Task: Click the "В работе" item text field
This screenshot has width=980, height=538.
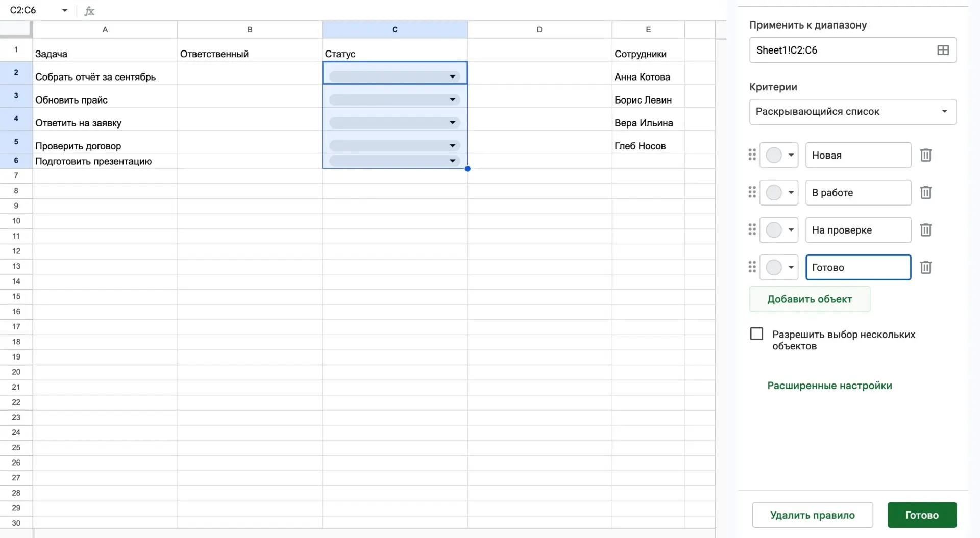Action: point(858,192)
